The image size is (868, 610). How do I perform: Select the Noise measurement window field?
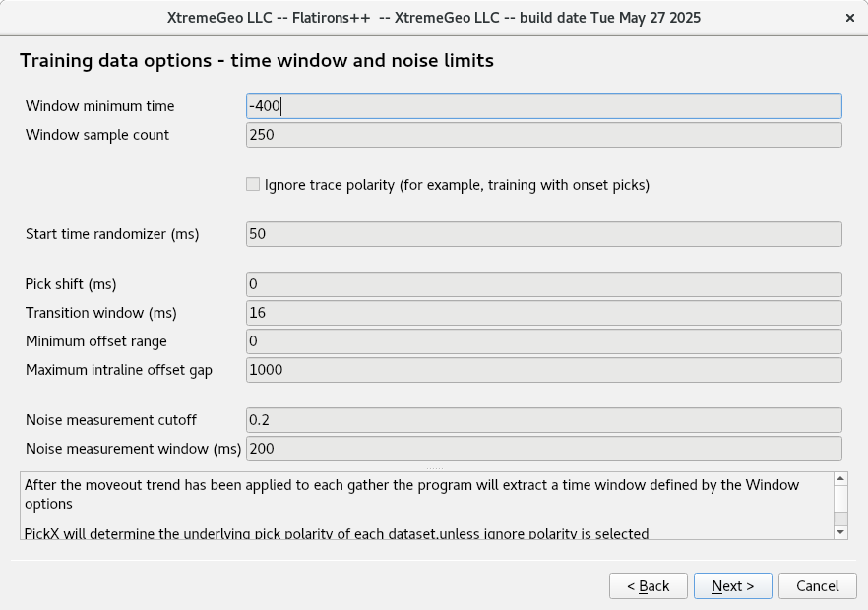pos(544,449)
